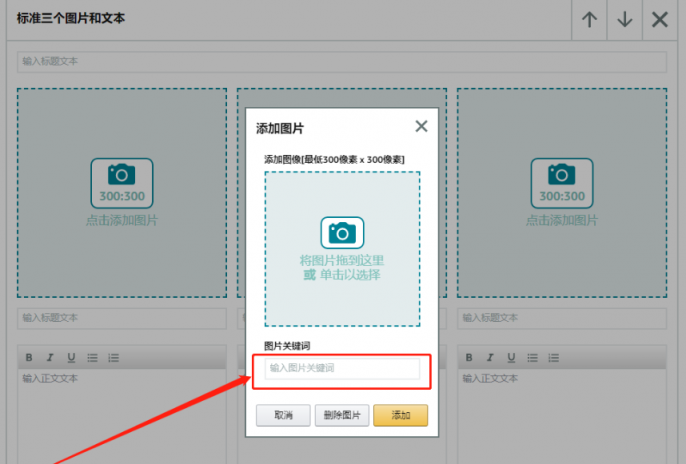Focus the top 输入标题文本 title field
Screen dimensions: 686x464
342,62
